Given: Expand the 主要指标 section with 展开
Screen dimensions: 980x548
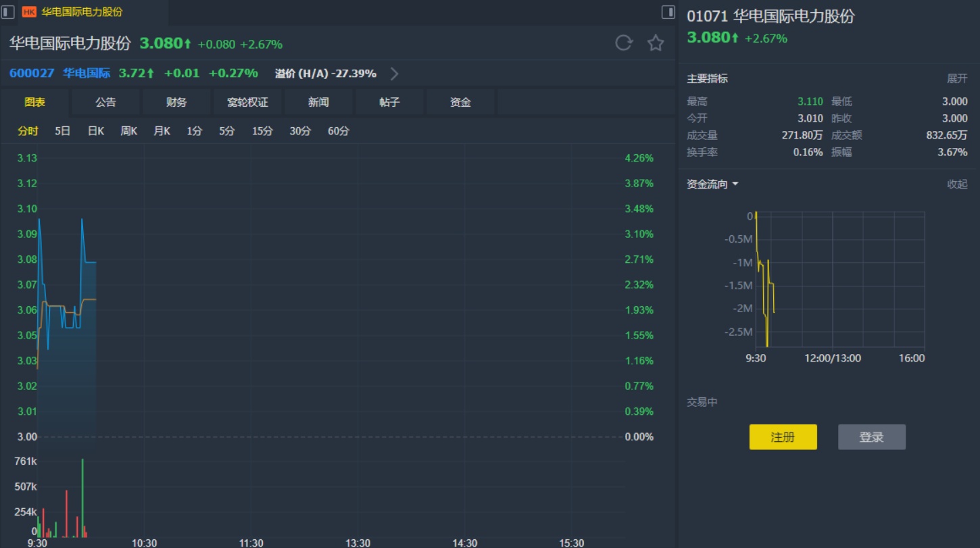Looking at the screenshot, I should pos(956,78).
